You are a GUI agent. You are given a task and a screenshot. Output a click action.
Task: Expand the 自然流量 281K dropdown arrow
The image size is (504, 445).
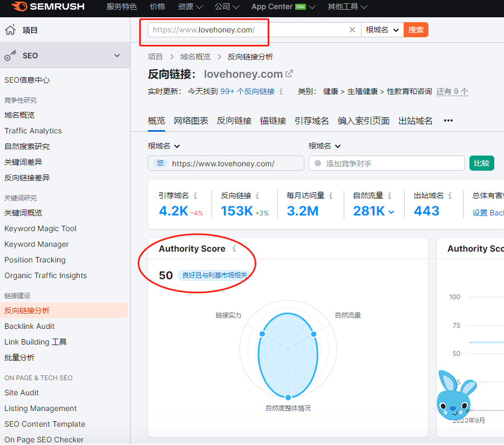pyautogui.click(x=391, y=212)
